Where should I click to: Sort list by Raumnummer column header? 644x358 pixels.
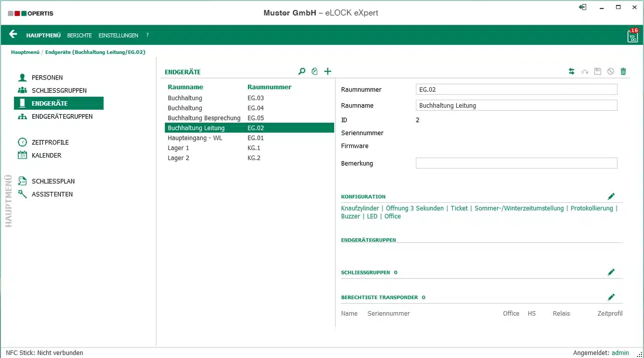coord(269,87)
